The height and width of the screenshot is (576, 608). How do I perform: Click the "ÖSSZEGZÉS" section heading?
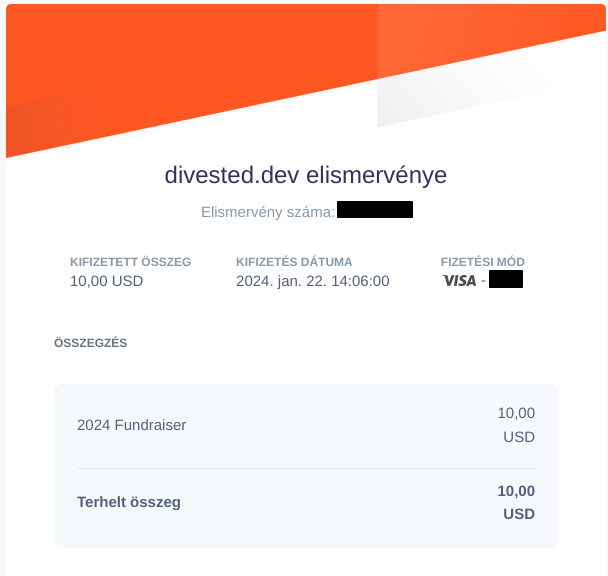coord(91,343)
